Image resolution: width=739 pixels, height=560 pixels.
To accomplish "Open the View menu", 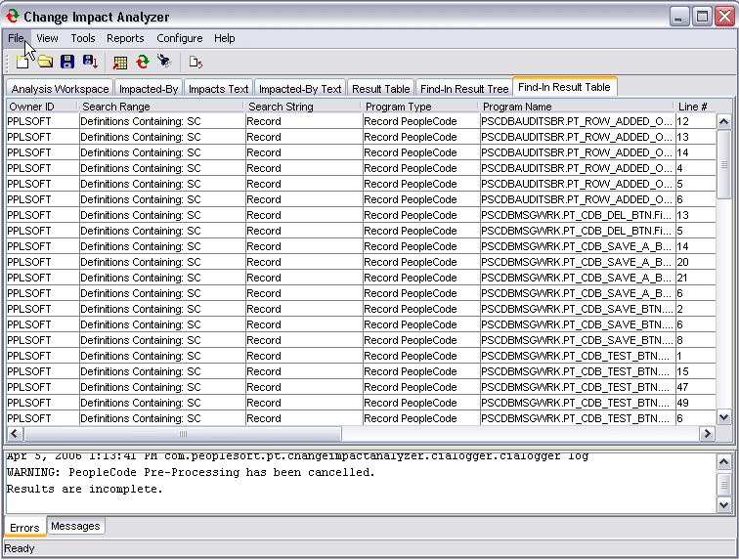I will click(47, 38).
